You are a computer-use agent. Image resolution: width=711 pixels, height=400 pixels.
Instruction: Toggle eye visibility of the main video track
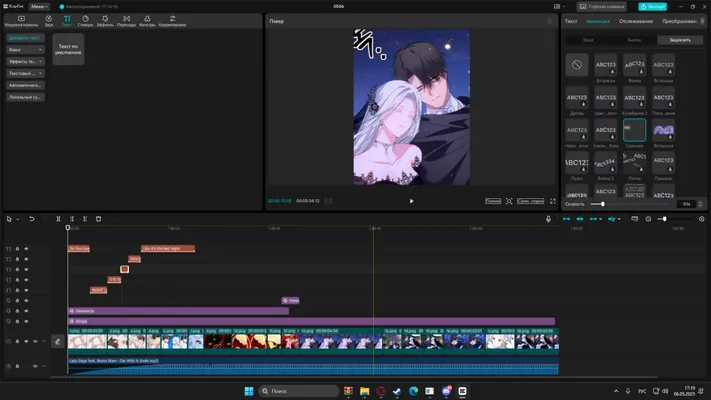pyautogui.click(x=26, y=341)
